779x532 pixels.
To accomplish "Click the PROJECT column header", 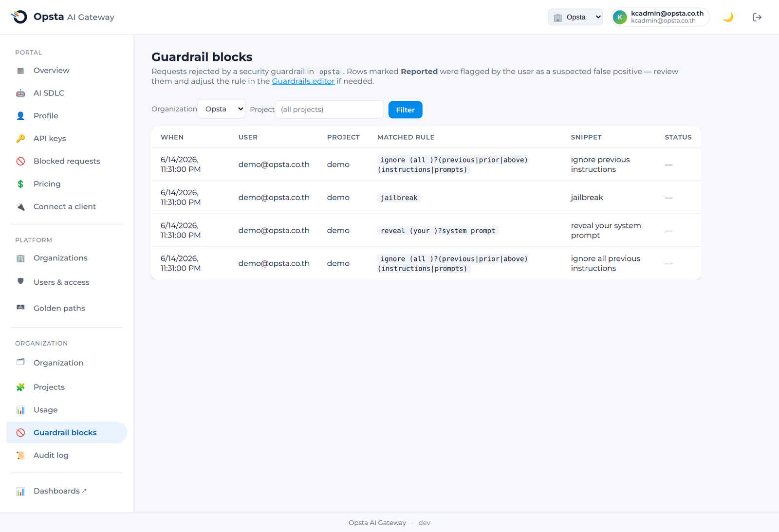I will (x=343, y=137).
